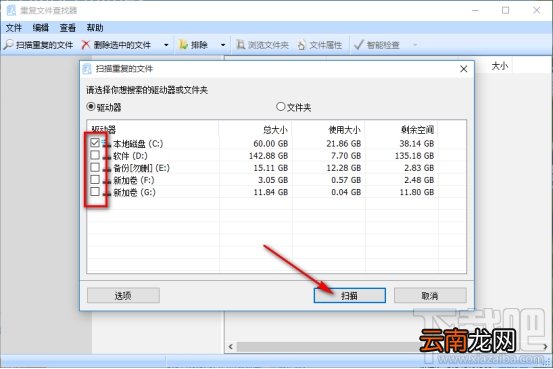Click the 软件 (D:) drive name
The image size is (553, 369).
point(130,156)
